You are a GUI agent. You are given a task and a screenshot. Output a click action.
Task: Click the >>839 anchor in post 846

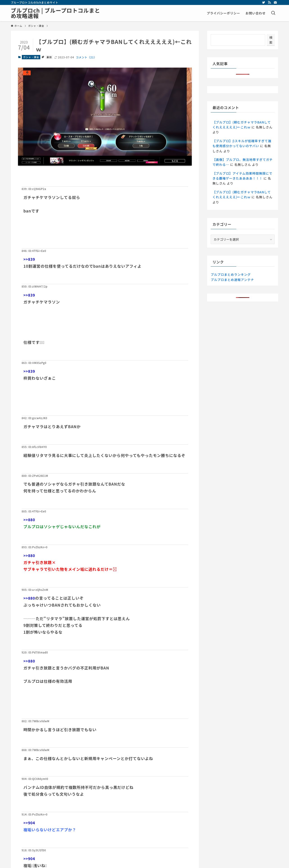(29, 259)
